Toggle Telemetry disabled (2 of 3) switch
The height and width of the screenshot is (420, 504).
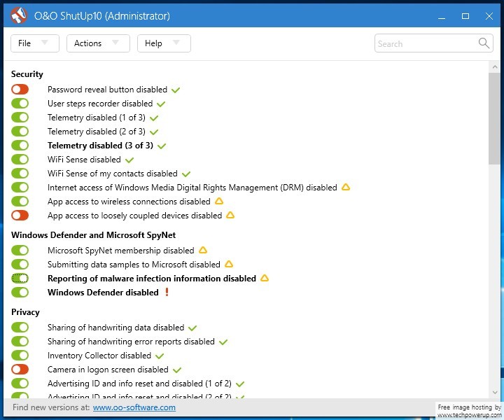(x=20, y=132)
